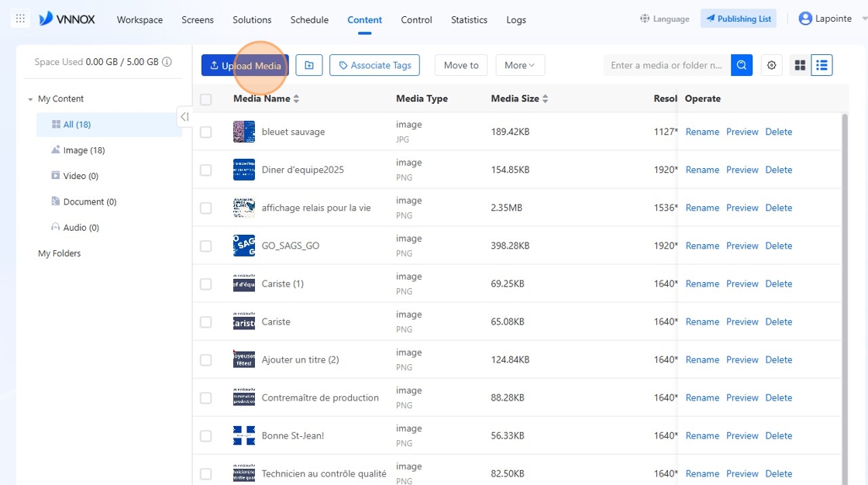Viewport: 868px width, 485px height.
Task: Expand the More dropdown menu
Action: click(x=520, y=65)
